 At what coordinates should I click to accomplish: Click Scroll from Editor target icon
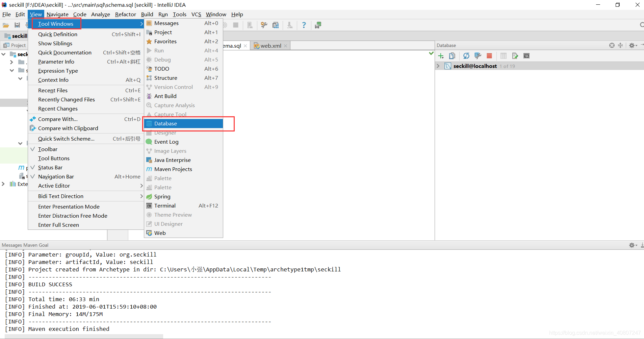612,45
